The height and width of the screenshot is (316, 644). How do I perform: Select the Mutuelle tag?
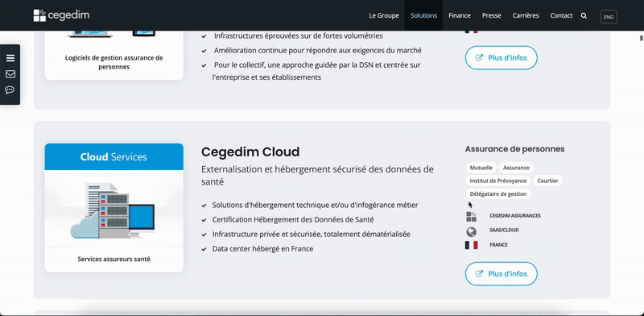pos(481,168)
